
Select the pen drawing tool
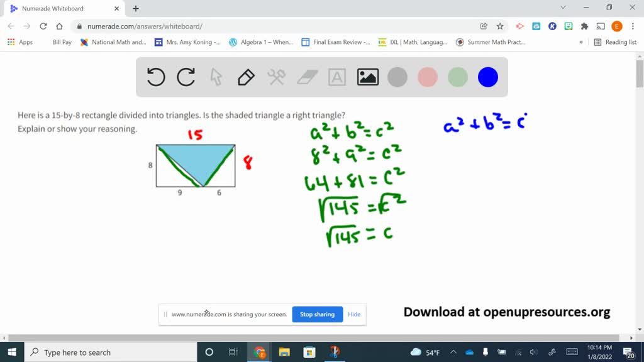point(245,77)
